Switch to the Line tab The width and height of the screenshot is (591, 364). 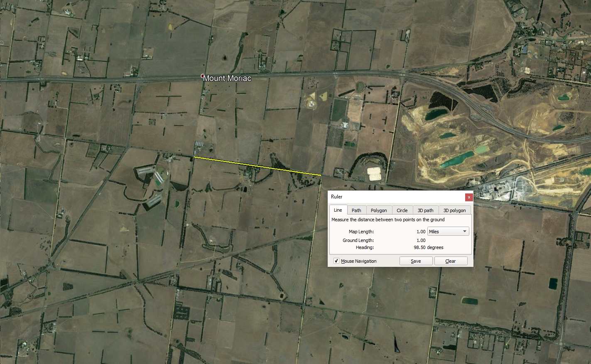tap(338, 210)
